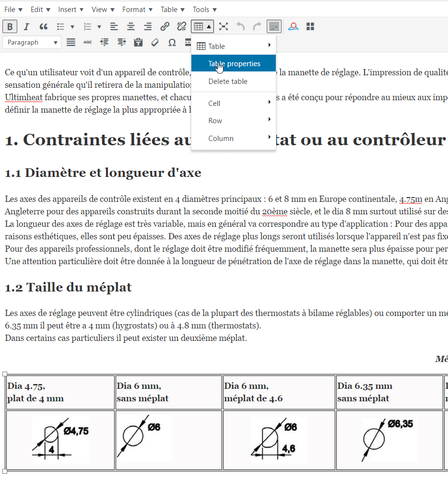Click heading 1.1 Diamètre et longueur d'axe

[x=103, y=173]
